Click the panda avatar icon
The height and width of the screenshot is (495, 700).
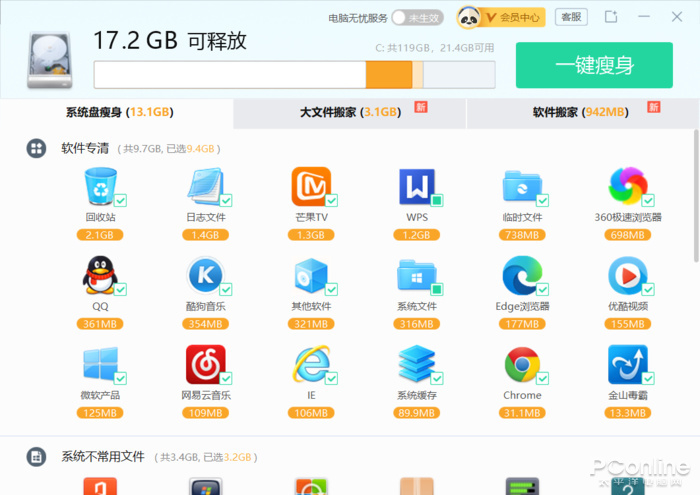coord(468,18)
